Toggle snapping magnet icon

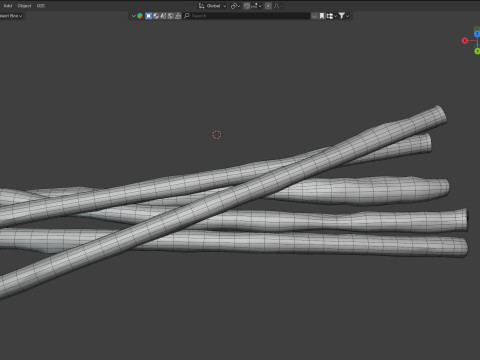[x=246, y=6]
